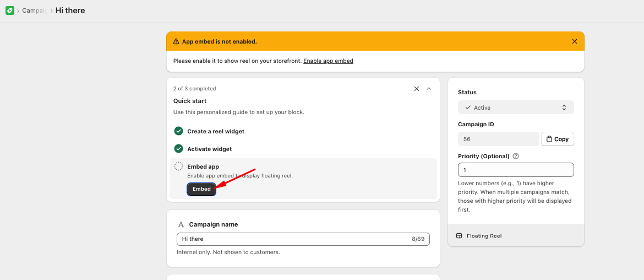
Task: Click the Campaign ID field showing 56
Action: pyautogui.click(x=499, y=139)
